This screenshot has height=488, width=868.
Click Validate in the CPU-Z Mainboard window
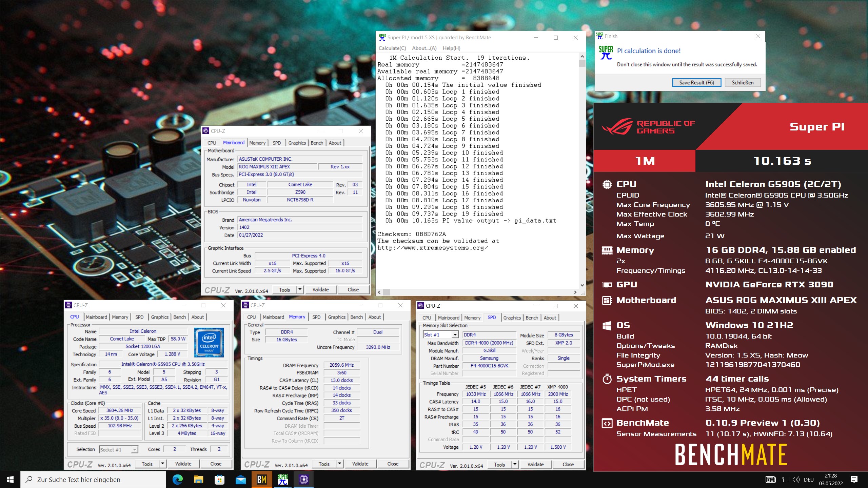pyautogui.click(x=320, y=289)
